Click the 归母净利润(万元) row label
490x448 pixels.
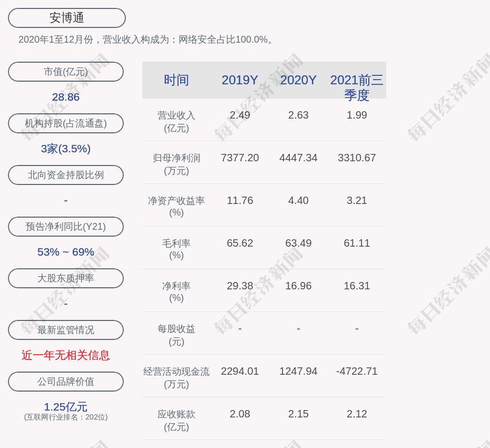[x=177, y=164]
